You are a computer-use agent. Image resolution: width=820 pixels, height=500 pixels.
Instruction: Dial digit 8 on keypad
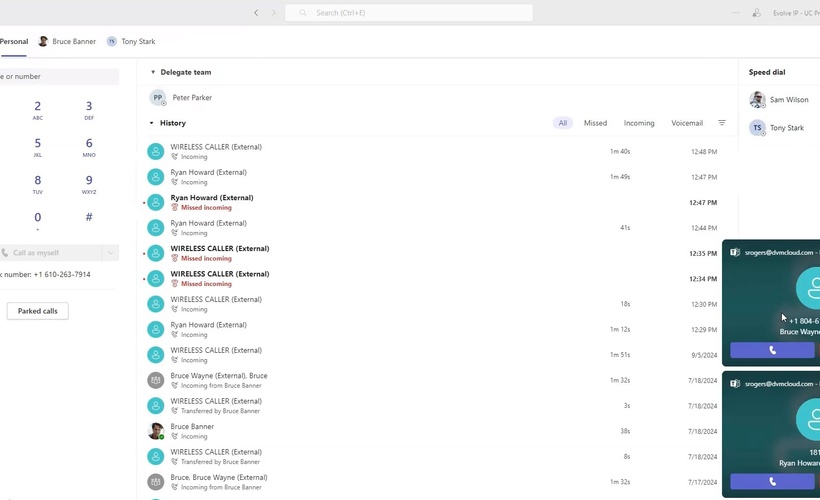click(x=38, y=185)
